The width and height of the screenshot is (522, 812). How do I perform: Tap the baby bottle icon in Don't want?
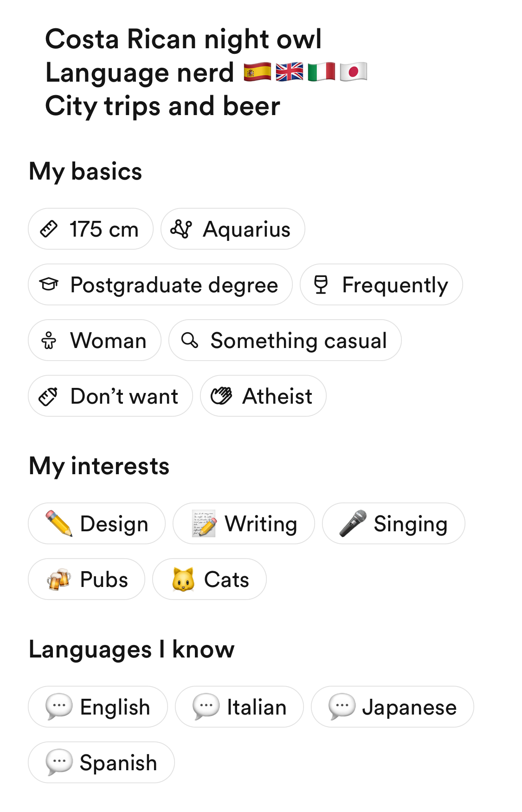click(49, 396)
